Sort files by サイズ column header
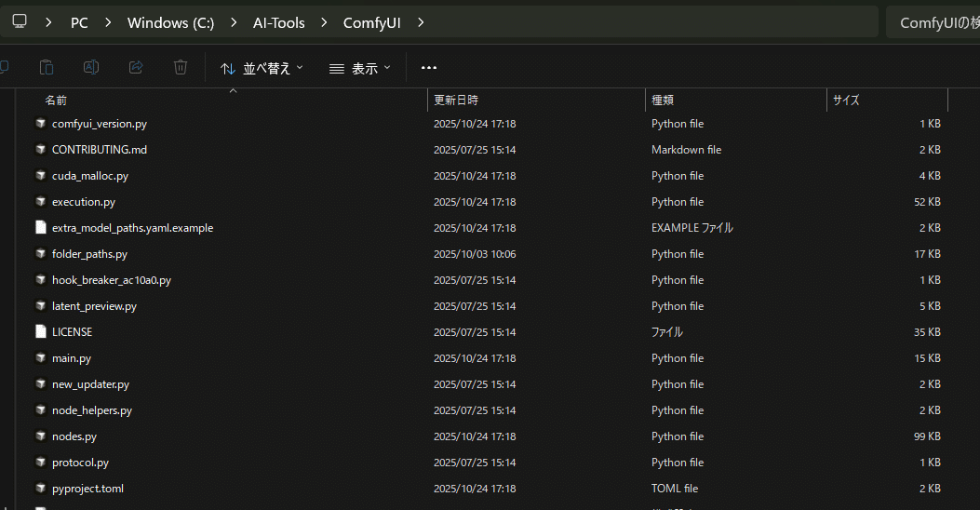The image size is (980, 510). pos(846,100)
